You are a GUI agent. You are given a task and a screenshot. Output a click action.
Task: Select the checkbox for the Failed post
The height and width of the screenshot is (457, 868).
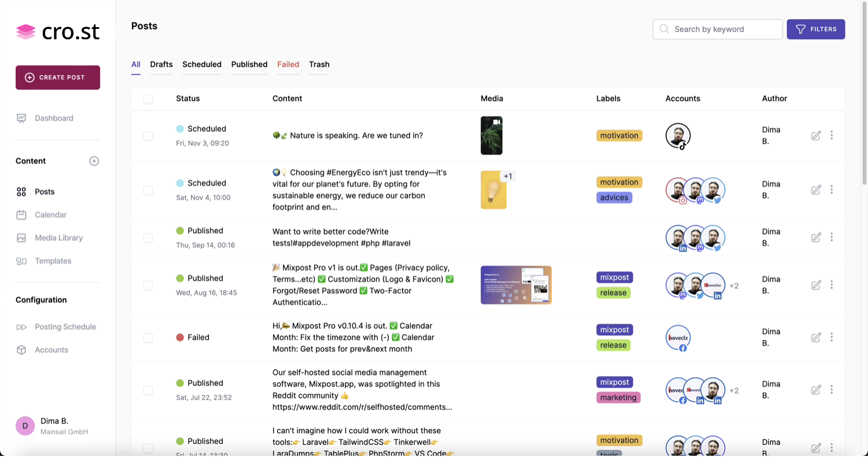(148, 338)
